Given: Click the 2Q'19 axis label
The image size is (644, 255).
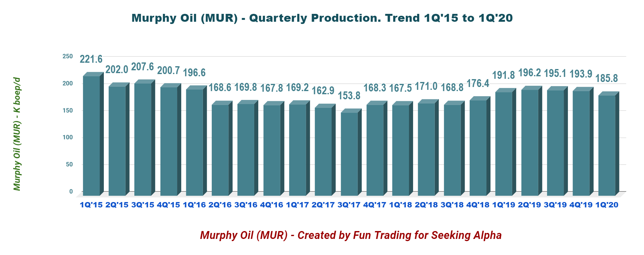Looking at the screenshot, I should 529,205.
